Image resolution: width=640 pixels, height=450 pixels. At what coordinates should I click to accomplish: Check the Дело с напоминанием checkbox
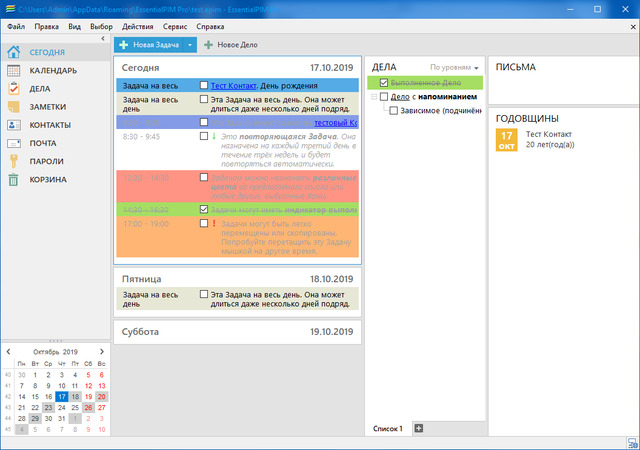(385, 97)
